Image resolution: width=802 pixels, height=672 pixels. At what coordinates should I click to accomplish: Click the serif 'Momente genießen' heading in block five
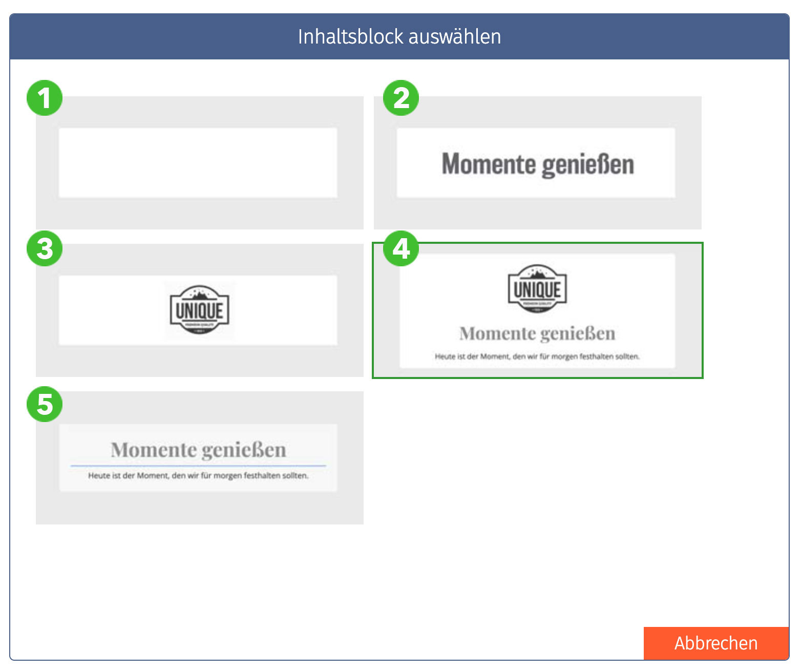(x=198, y=450)
